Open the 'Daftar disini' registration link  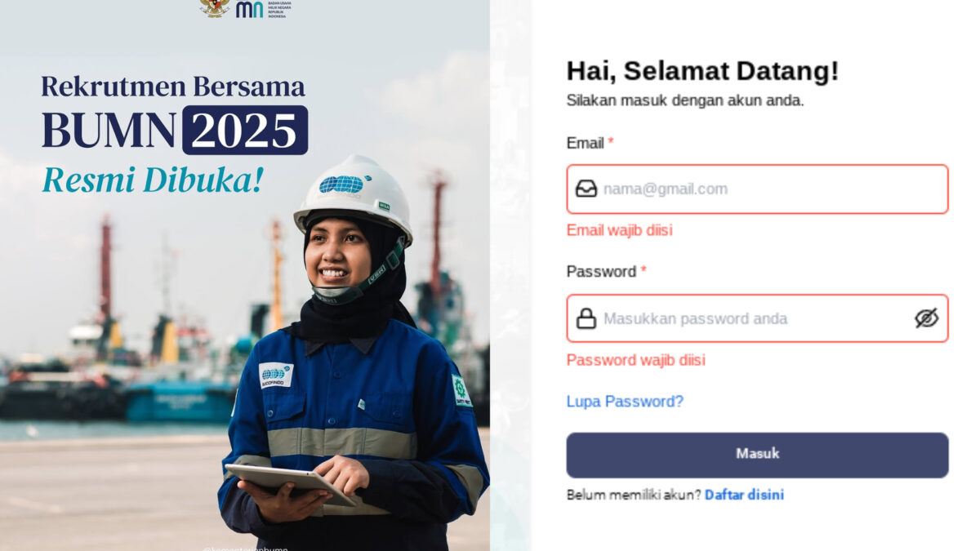[x=744, y=495]
